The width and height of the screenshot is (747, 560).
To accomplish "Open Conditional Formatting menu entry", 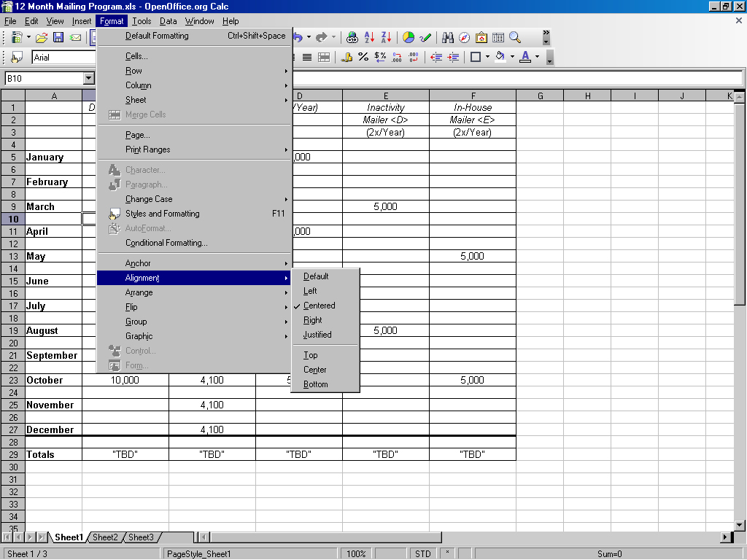I will click(166, 243).
